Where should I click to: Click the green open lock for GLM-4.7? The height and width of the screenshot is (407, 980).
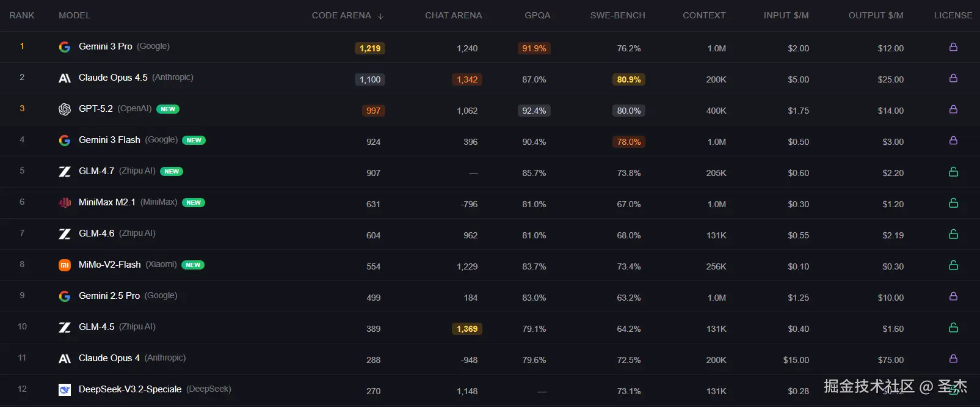[x=953, y=172]
